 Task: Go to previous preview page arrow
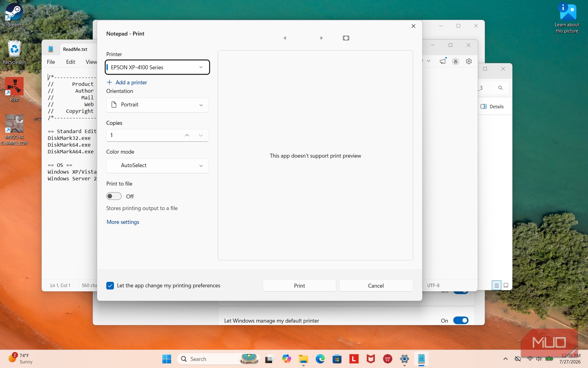(x=285, y=38)
